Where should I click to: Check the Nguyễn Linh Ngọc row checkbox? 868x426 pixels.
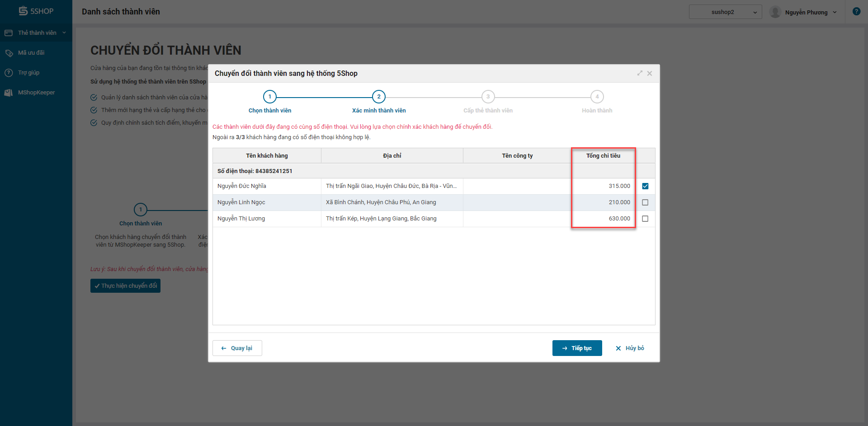coord(645,202)
